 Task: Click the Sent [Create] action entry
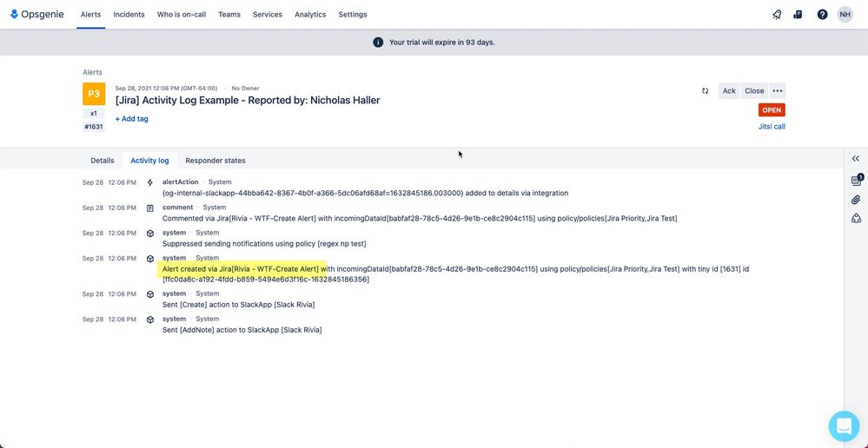(239, 305)
